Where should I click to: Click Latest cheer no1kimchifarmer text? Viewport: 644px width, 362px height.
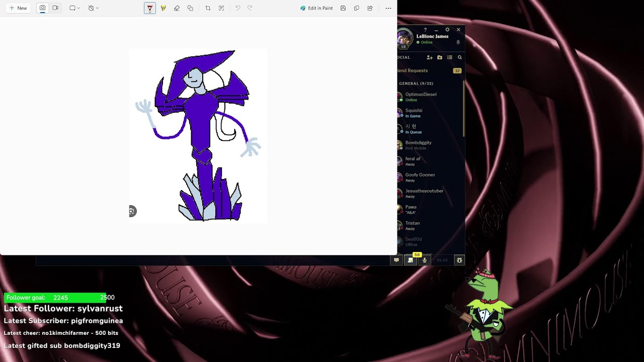tap(61, 333)
